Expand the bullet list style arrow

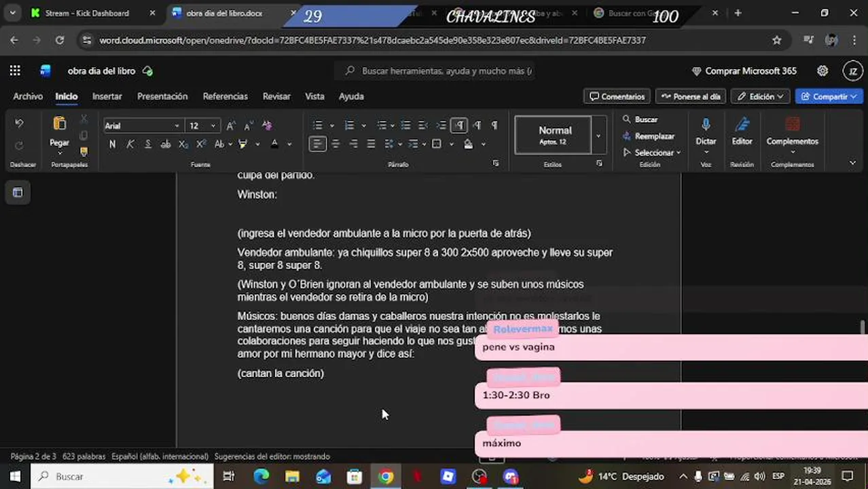[331, 126]
